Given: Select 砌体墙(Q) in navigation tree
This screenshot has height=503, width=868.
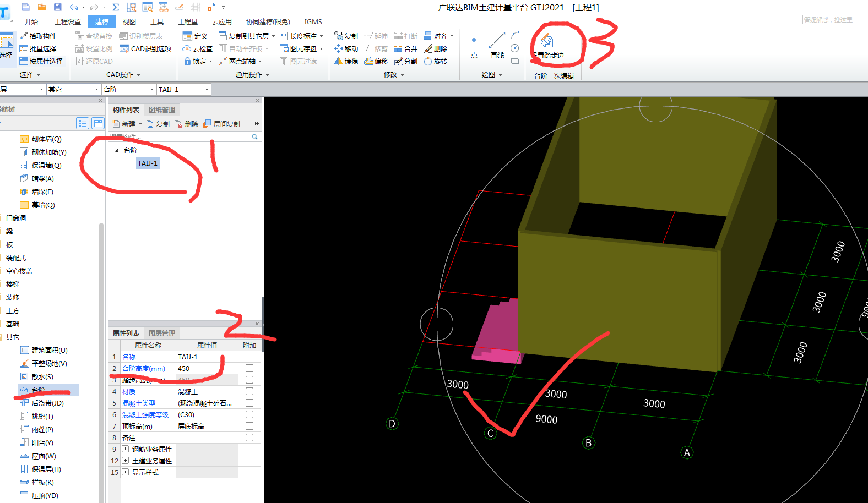Looking at the screenshot, I should [46, 139].
